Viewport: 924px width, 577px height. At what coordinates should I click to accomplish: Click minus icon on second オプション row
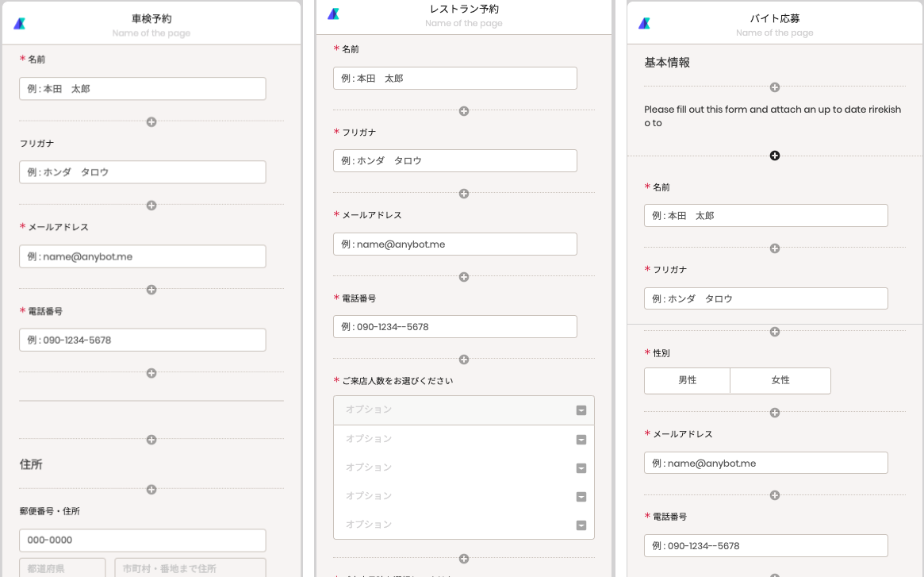[x=581, y=440]
